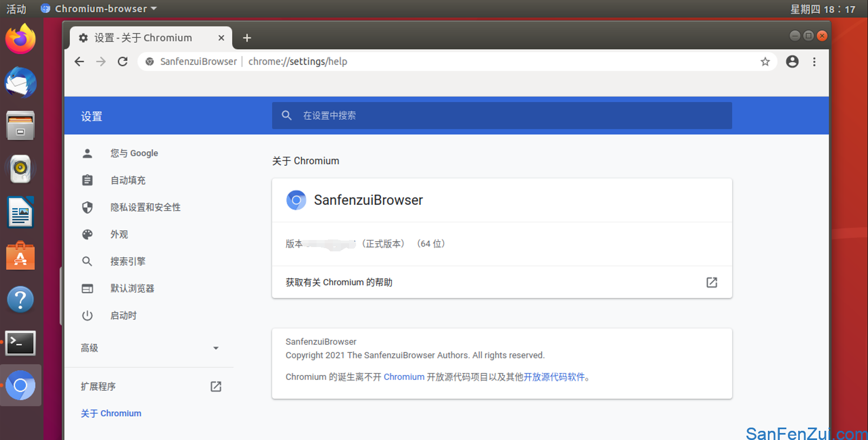Image resolution: width=868 pixels, height=440 pixels.
Task: Reload the settings page
Action: pyautogui.click(x=123, y=62)
